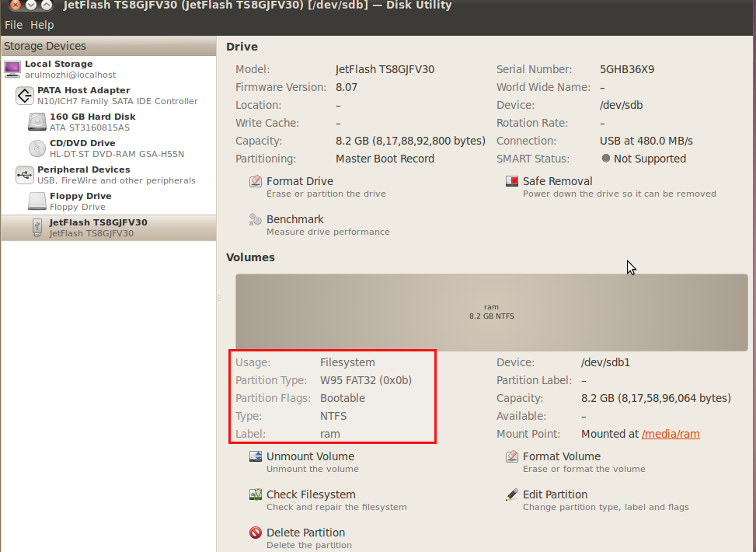Image resolution: width=756 pixels, height=552 pixels.
Task: Select the ram NTFS volume block
Action: [491, 311]
